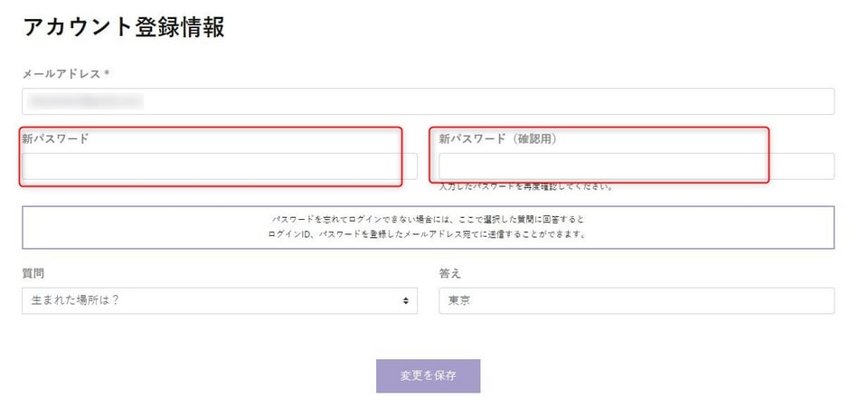Focus the メールアドレス input field
The width and height of the screenshot is (868, 417).
click(x=428, y=101)
